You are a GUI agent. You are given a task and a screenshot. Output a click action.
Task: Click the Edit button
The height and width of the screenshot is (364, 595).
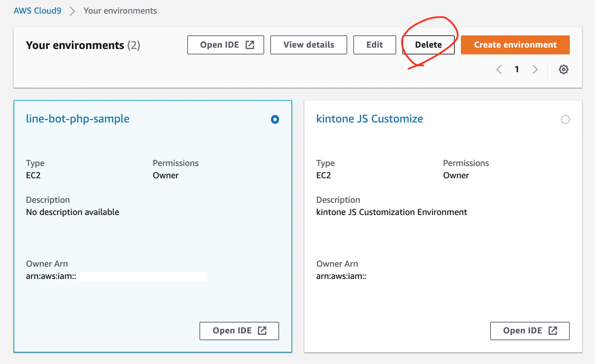pyautogui.click(x=375, y=45)
